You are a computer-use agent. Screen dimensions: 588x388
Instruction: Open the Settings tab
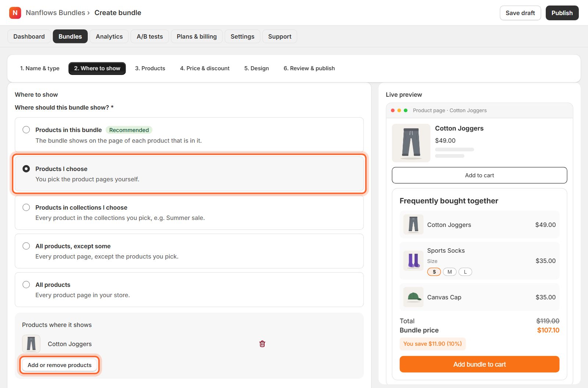coord(243,36)
